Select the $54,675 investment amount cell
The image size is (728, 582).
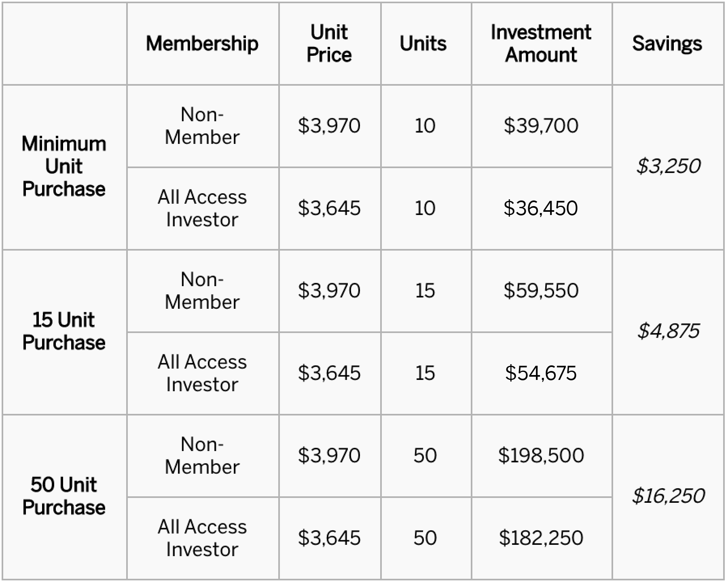tap(541, 373)
